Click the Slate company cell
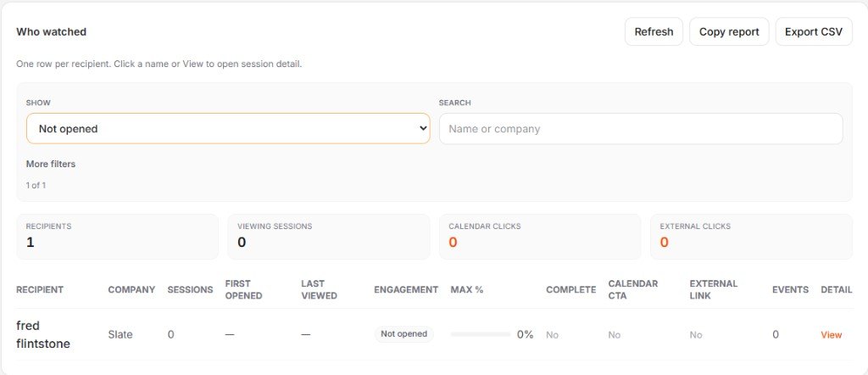The height and width of the screenshot is (375, 868). [120, 334]
